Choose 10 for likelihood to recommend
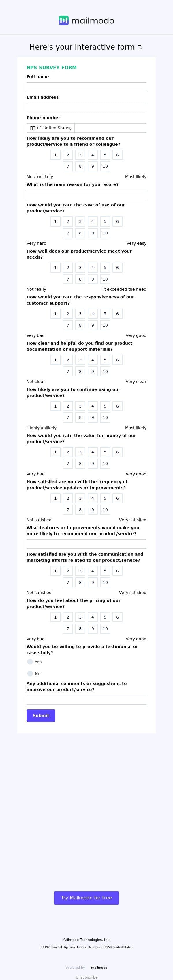The height and width of the screenshot is (980, 173). pos(105,166)
